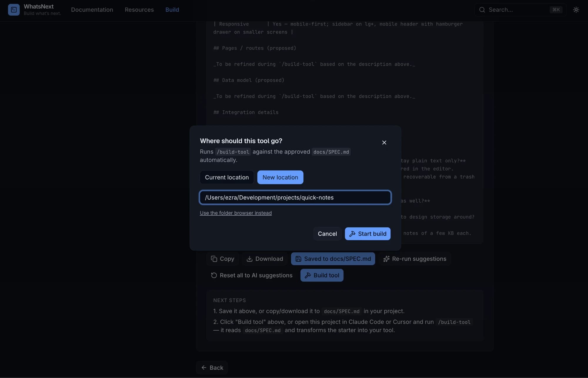Click the /build-tool code chip in dialog
This screenshot has height=378, width=588.
click(x=233, y=152)
